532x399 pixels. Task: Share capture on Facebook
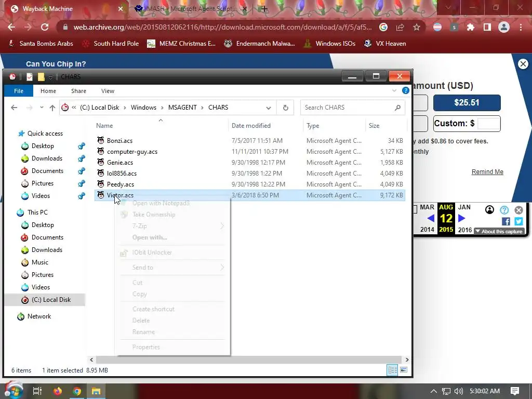(506, 221)
